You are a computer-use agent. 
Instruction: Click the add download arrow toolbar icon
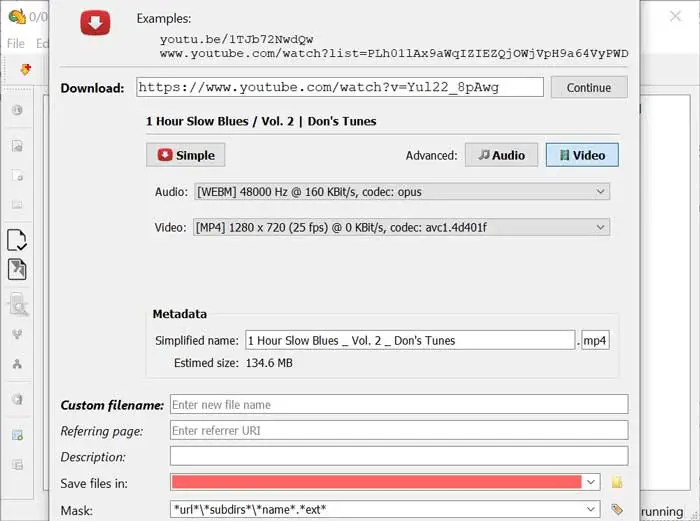[x=25, y=70]
